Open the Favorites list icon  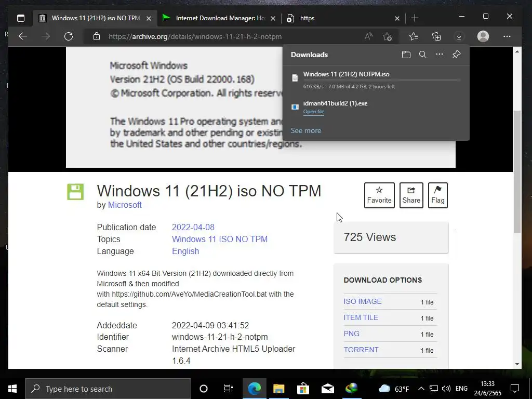coord(413,36)
